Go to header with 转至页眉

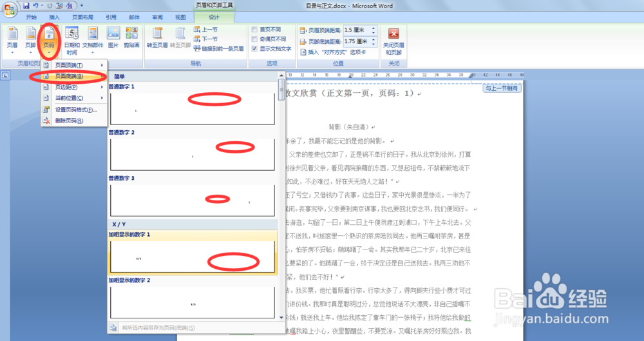157,38
